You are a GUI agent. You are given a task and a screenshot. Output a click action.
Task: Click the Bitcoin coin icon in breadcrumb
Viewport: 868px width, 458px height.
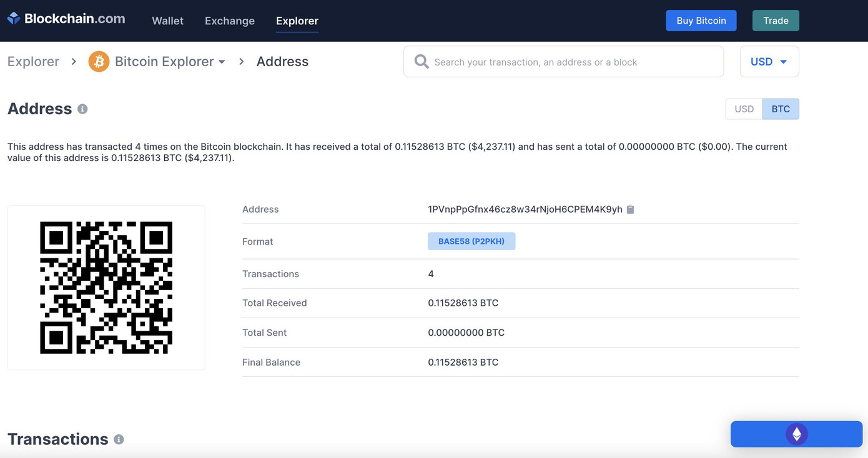tap(99, 61)
